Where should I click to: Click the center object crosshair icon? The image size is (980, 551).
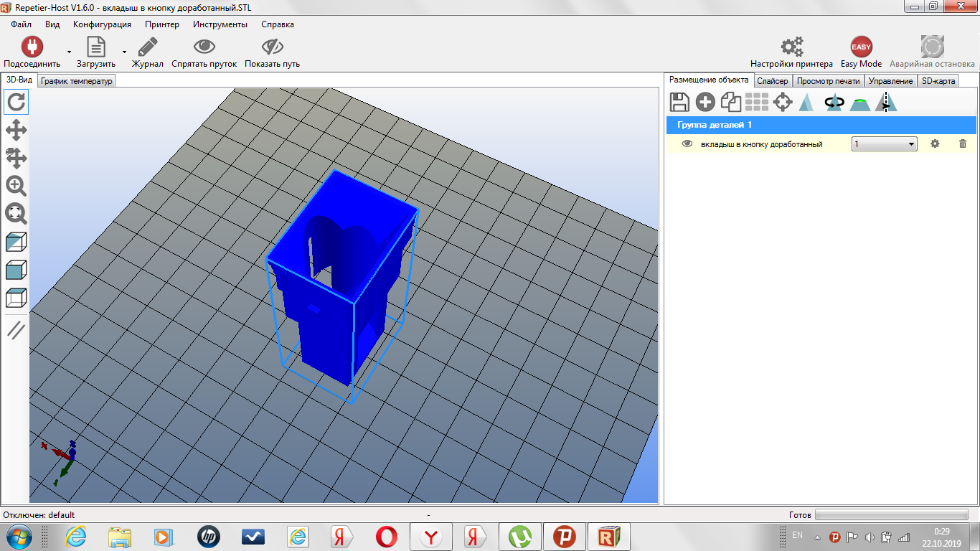[783, 103]
